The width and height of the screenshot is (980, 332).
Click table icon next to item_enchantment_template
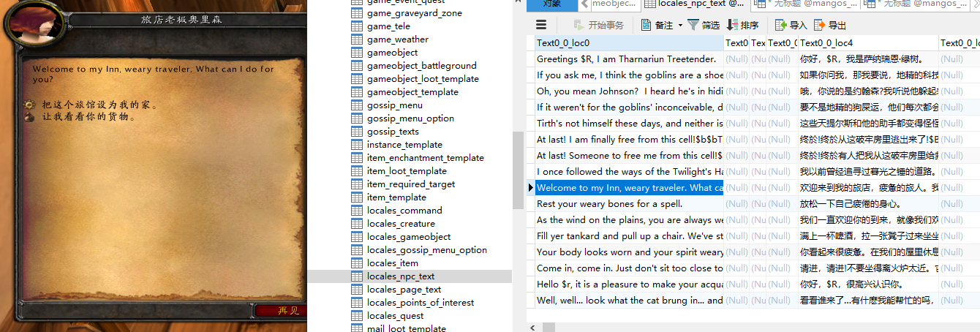tap(357, 158)
